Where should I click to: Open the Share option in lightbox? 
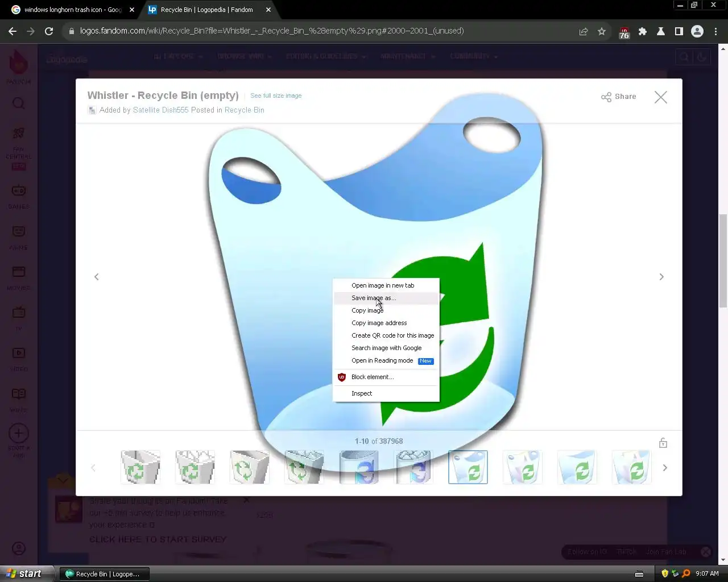(618, 97)
